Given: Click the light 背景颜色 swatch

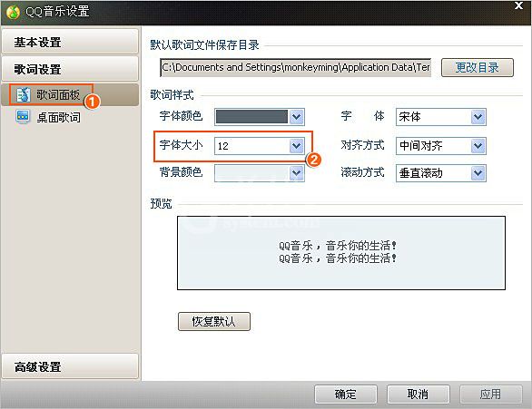Looking at the screenshot, I should (251, 173).
